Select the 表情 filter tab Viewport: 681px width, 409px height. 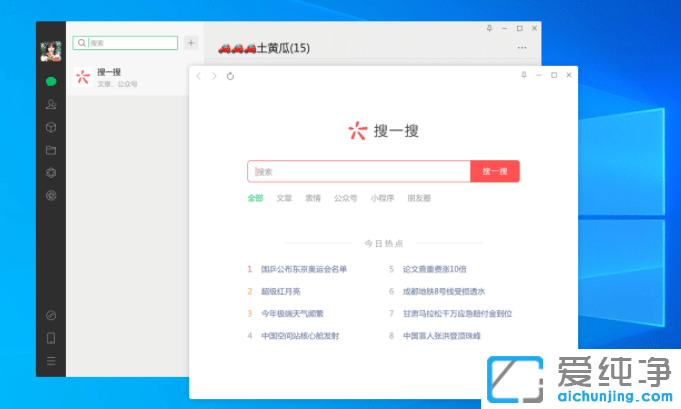pos(313,198)
